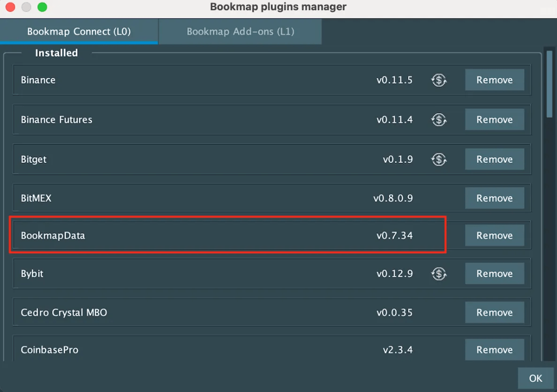Click version v0.8.0.9 of BitMEX

click(x=393, y=198)
